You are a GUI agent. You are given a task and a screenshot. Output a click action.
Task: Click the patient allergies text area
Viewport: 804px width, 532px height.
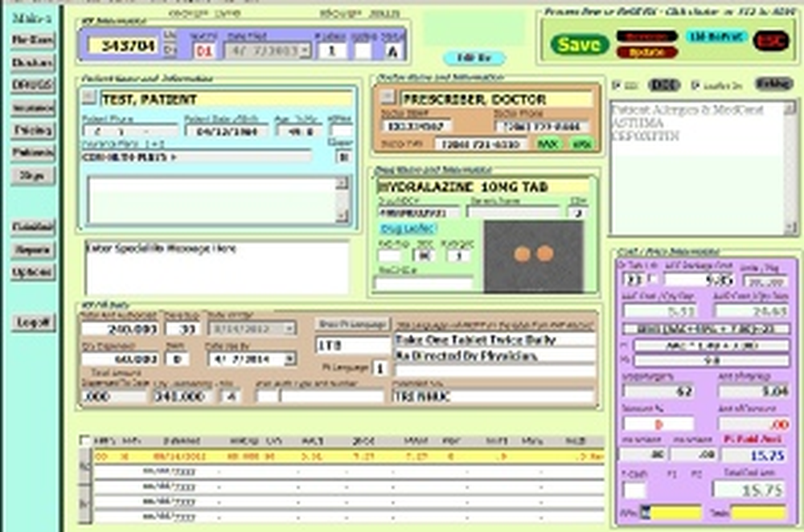click(697, 168)
